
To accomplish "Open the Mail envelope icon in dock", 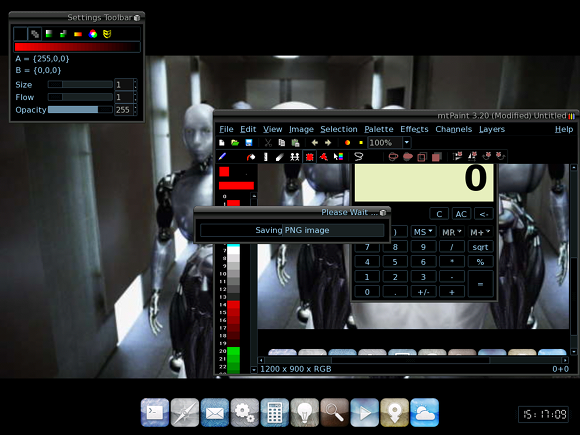I will (x=215, y=412).
